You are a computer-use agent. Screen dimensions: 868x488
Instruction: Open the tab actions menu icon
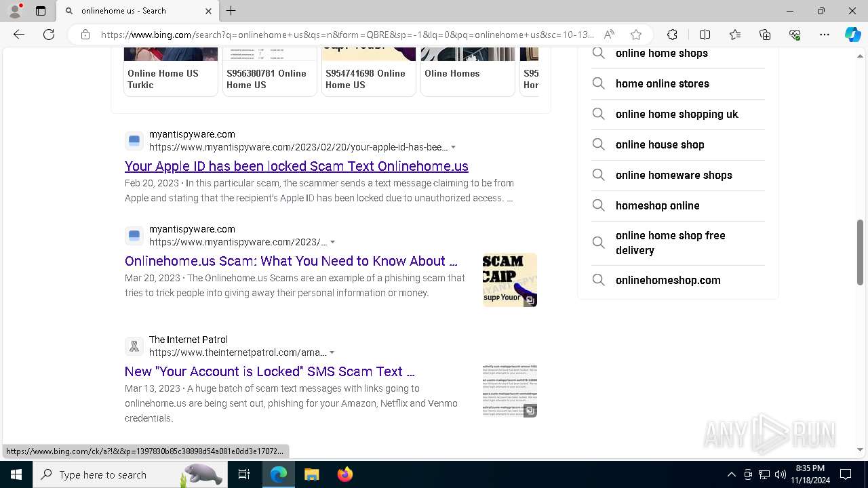[41, 11]
